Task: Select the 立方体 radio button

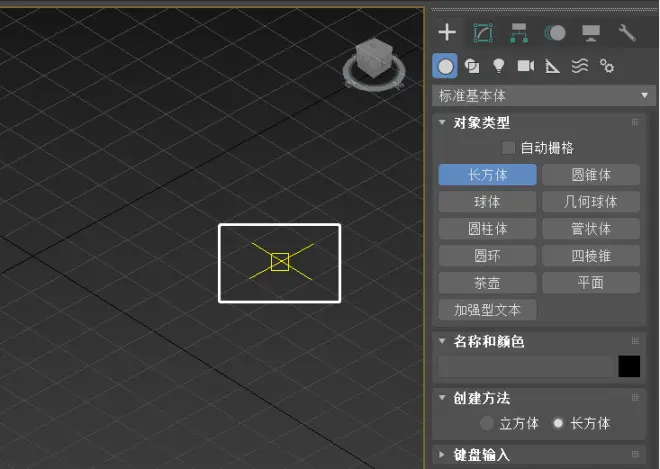Action: [x=487, y=423]
